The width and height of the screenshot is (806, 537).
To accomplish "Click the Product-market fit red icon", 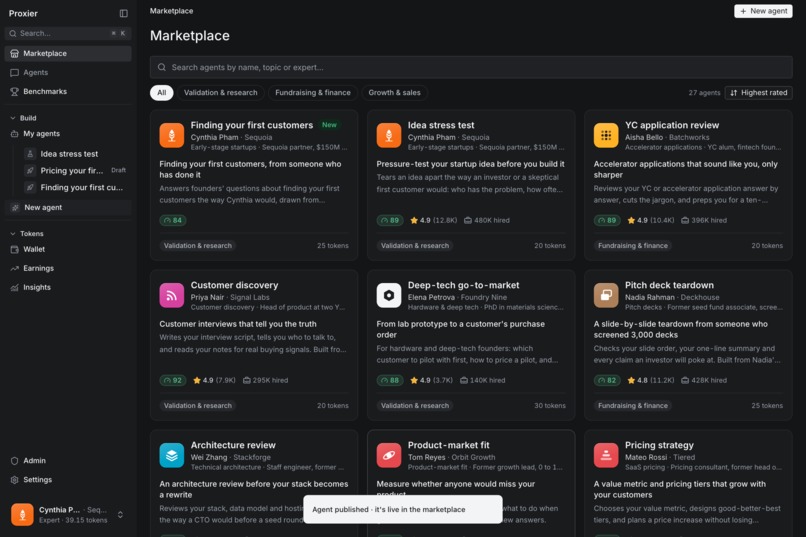I will [389, 455].
